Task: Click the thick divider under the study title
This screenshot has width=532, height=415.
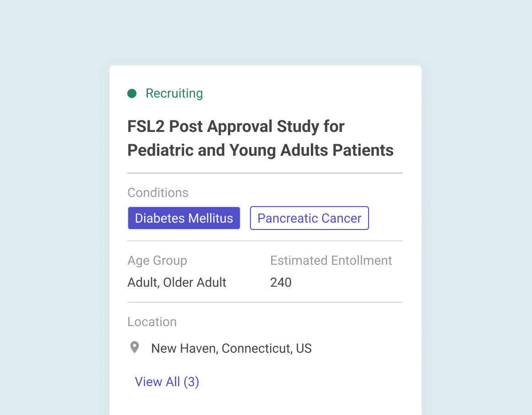Action: tap(265, 173)
